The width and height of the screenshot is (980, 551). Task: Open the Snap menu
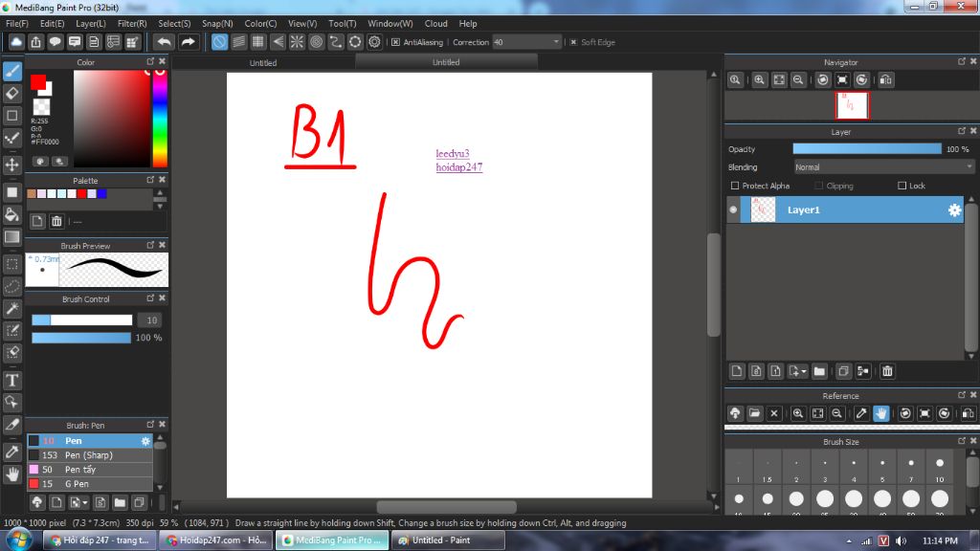(217, 24)
